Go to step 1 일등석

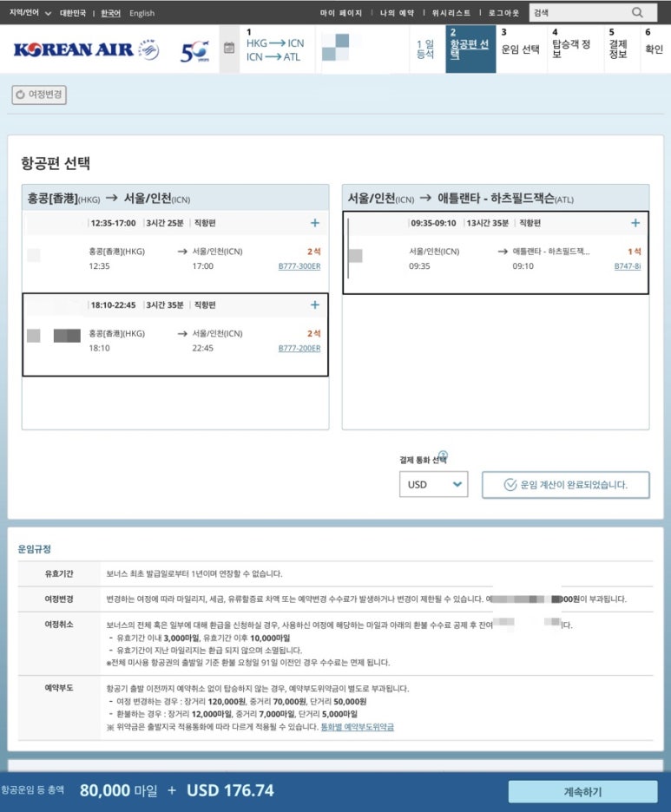[425, 49]
